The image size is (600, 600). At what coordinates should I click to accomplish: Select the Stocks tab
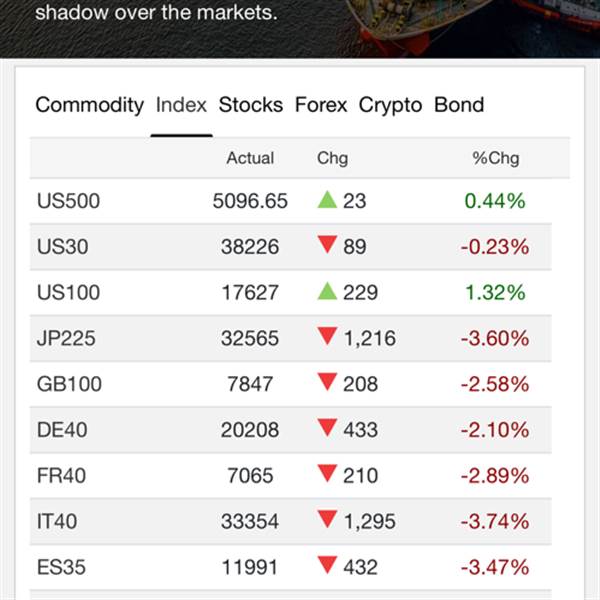point(251,105)
